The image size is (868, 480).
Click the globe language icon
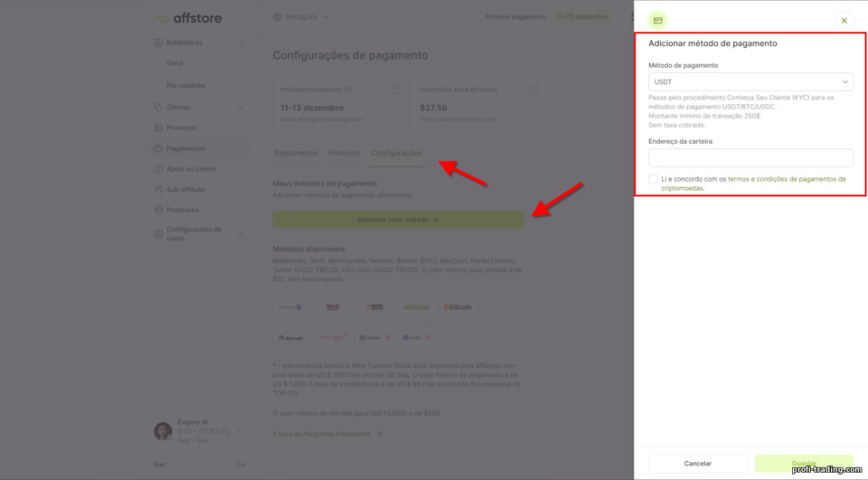[x=278, y=16]
